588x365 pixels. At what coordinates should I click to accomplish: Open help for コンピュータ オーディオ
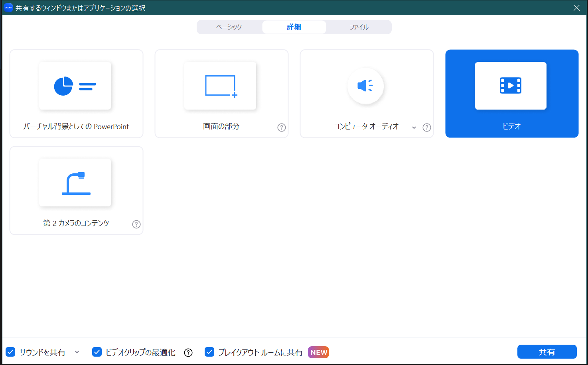(x=427, y=128)
